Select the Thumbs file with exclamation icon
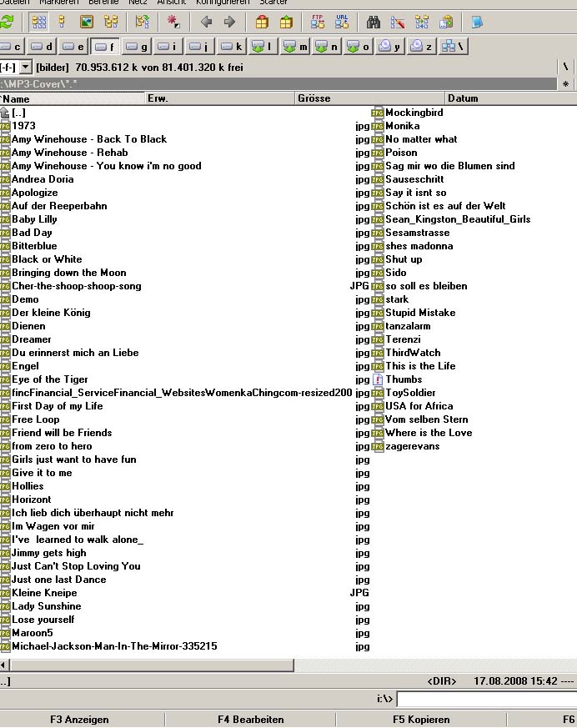 pos(403,379)
